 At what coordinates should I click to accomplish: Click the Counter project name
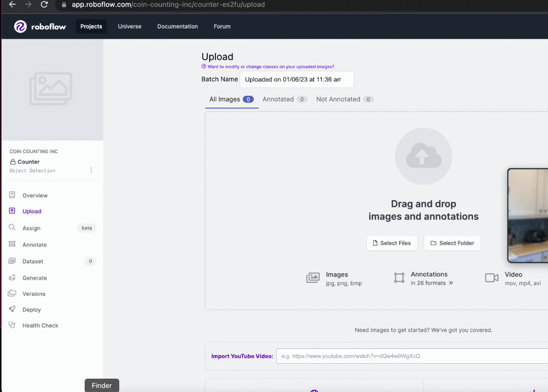[x=29, y=162]
